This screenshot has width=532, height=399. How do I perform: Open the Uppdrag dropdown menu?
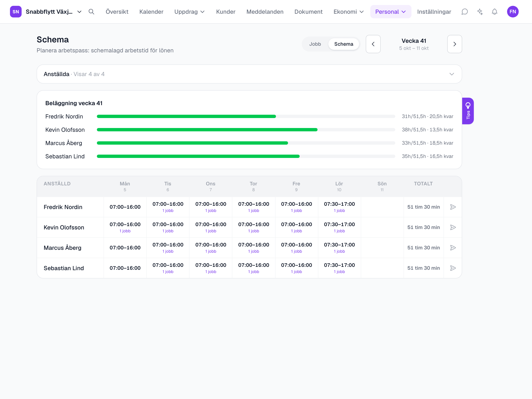[x=189, y=12]
